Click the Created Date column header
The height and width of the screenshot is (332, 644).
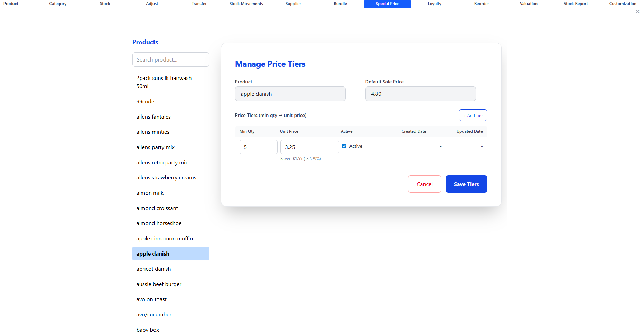(x=414, y=131)
